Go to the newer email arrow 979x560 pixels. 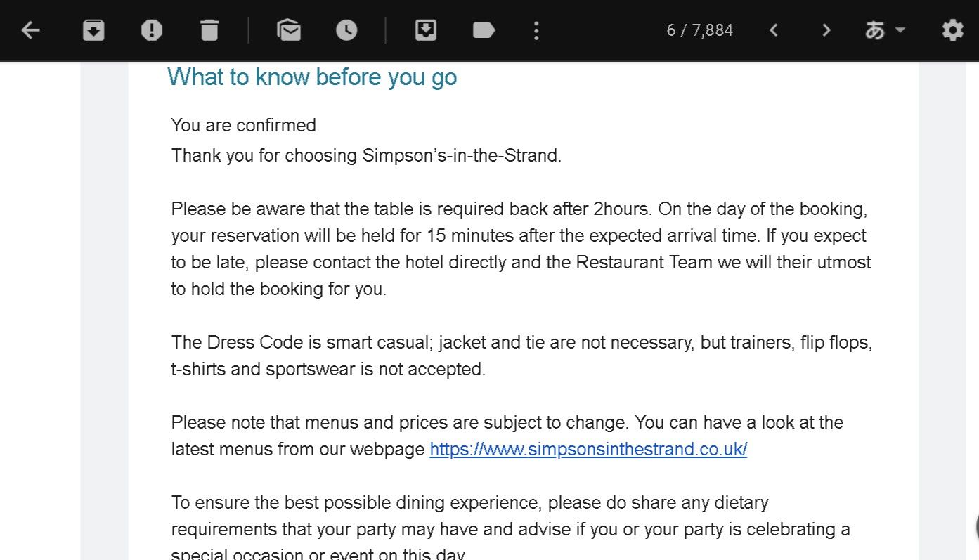pyautogui.click(x=774, y=30)
